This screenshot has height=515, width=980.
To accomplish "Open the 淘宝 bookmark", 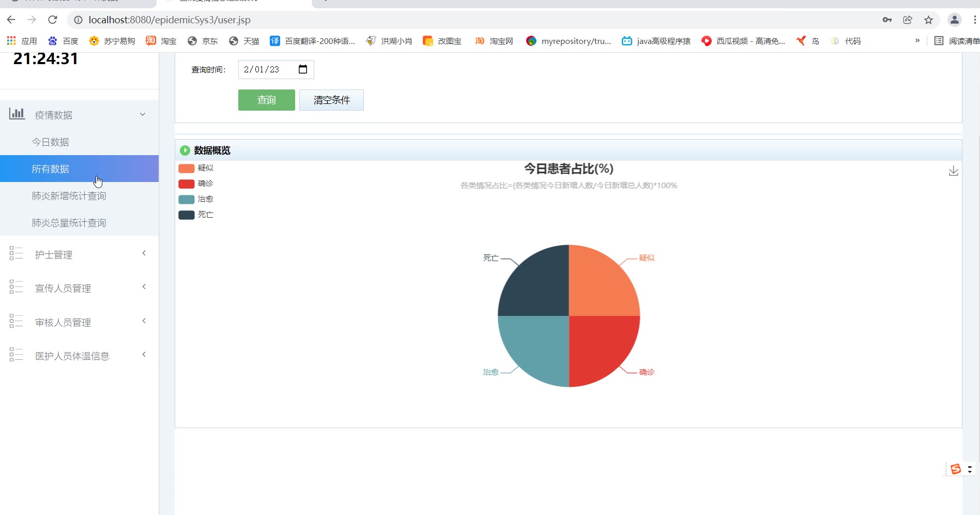I will pyautogui.click(x=161, y=41).
